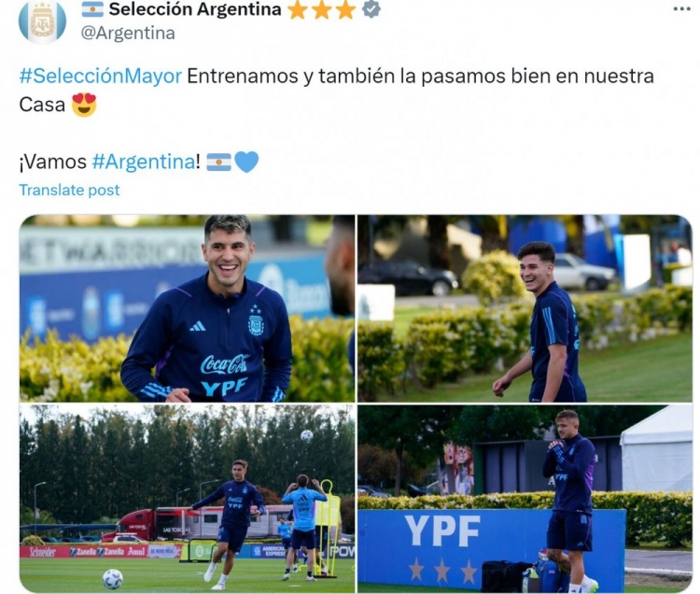Open training pitch photo with soccer balls

[187, 499]
